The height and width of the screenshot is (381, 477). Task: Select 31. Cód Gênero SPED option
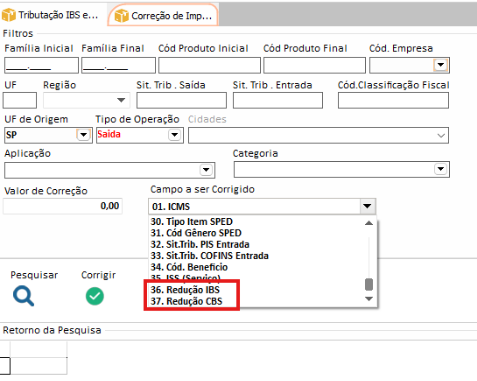(196, 233)
